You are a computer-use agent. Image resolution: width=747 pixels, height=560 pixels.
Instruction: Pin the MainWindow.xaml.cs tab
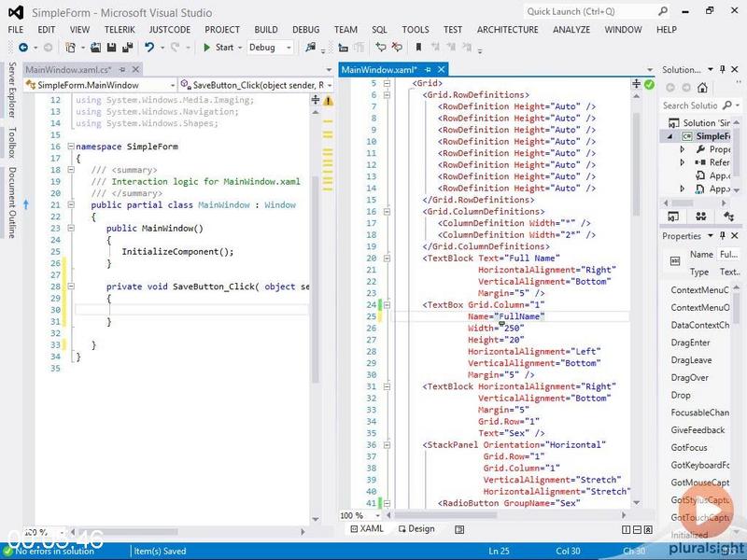click(x=122, y=69)
